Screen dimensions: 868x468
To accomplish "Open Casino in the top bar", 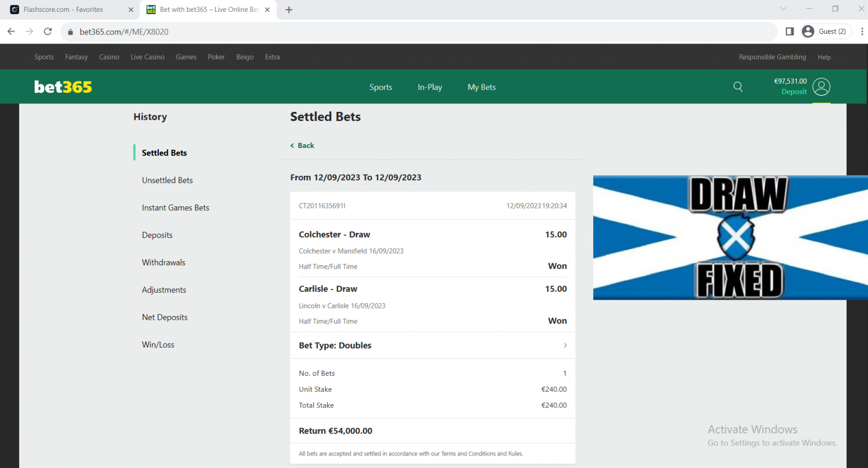I will tap(109, 57).
